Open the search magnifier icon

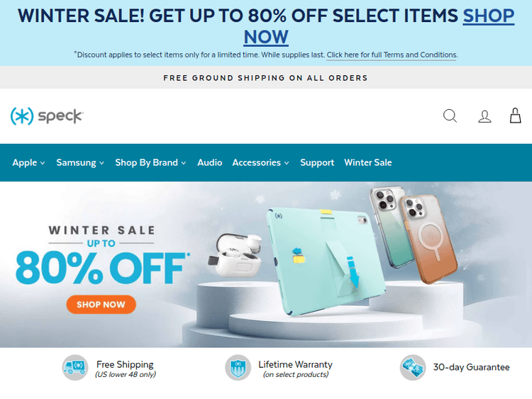(x=450, y=116)
